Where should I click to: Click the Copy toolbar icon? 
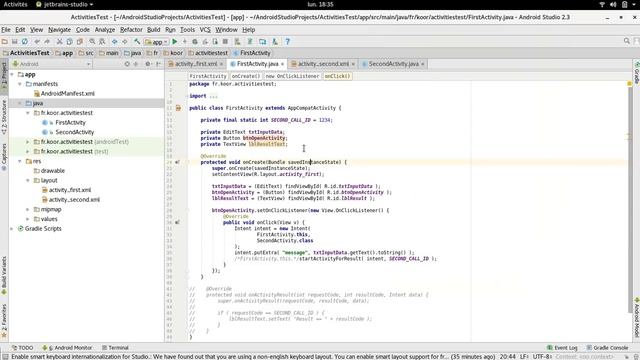point(69,42)
